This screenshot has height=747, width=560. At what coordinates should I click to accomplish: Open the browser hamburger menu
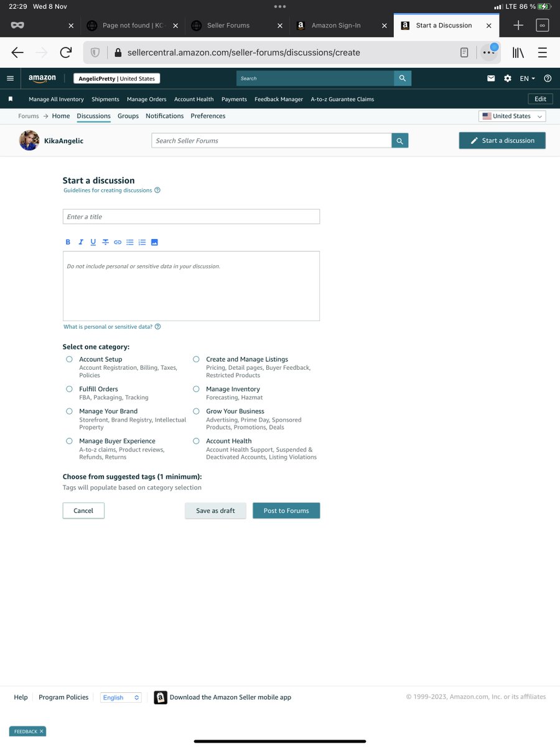pos(543,53)
